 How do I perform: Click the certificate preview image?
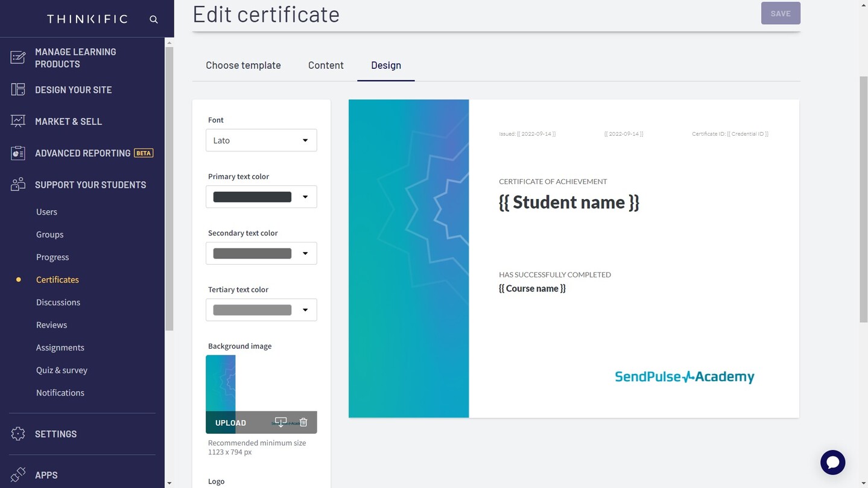click(573, 258)
